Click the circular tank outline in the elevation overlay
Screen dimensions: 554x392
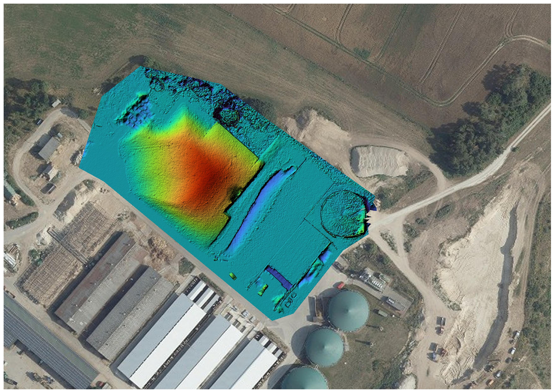pyautogui.click(x=343, y=213)
